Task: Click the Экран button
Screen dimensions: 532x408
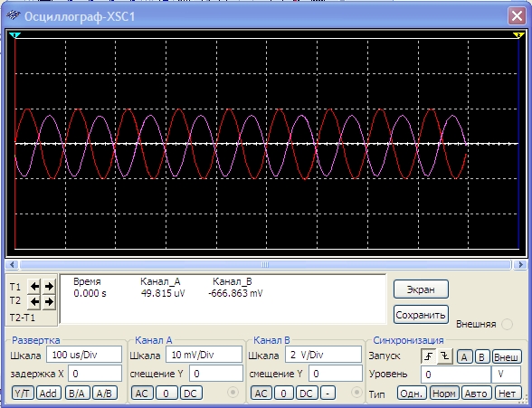Action: [x=421, y=289]
